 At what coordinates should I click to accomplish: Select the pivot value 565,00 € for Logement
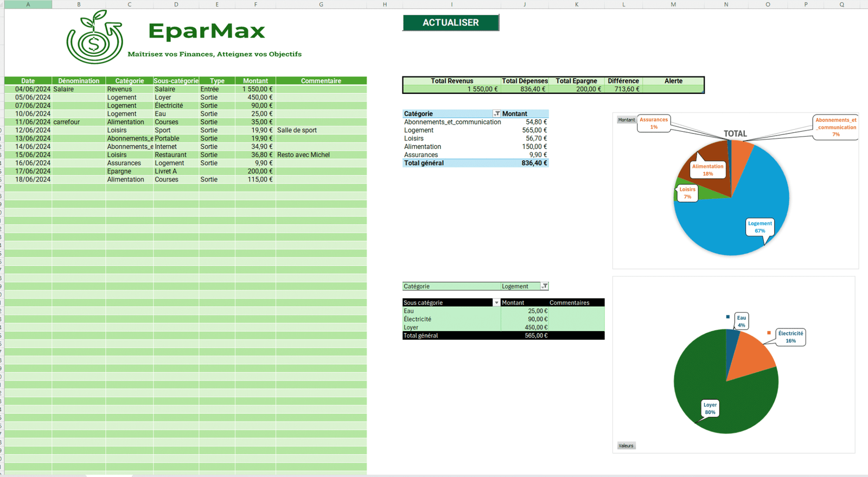525,130
